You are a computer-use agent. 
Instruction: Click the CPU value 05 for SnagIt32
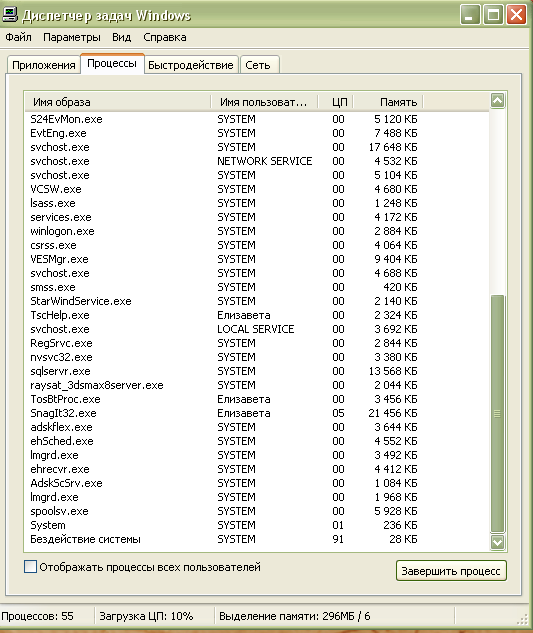338,413
